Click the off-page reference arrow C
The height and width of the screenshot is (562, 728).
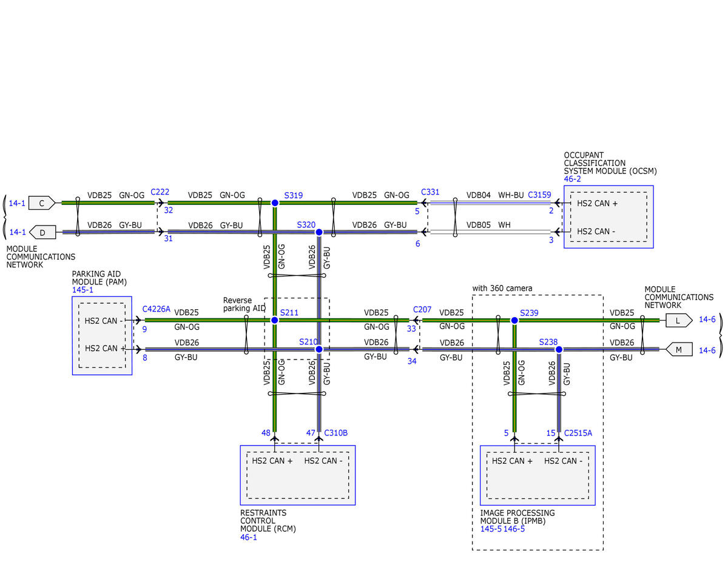42,203
